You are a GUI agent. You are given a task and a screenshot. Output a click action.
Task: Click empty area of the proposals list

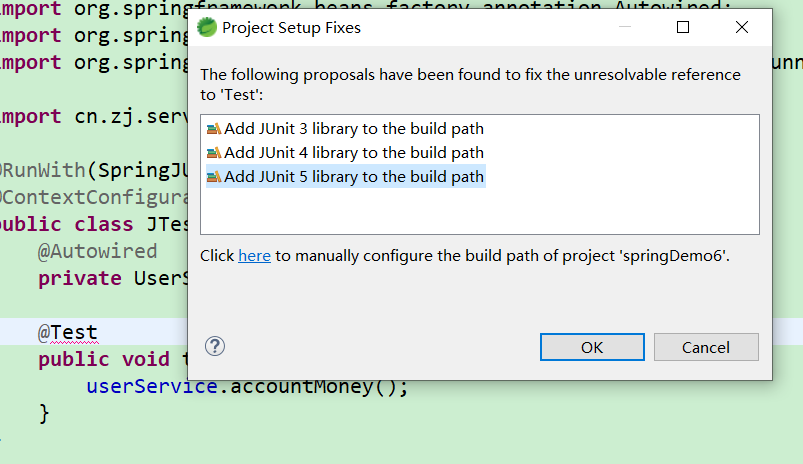480,212
